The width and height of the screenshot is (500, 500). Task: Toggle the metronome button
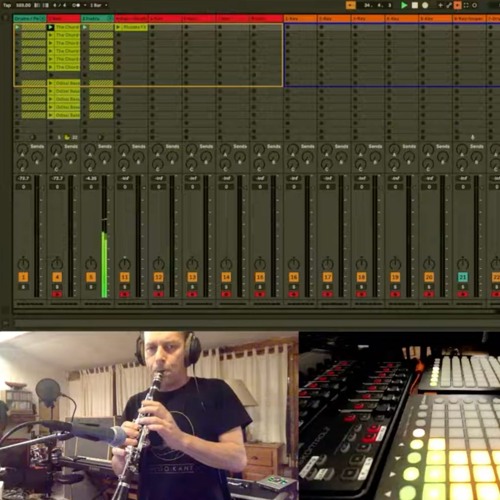coord(75,5)
